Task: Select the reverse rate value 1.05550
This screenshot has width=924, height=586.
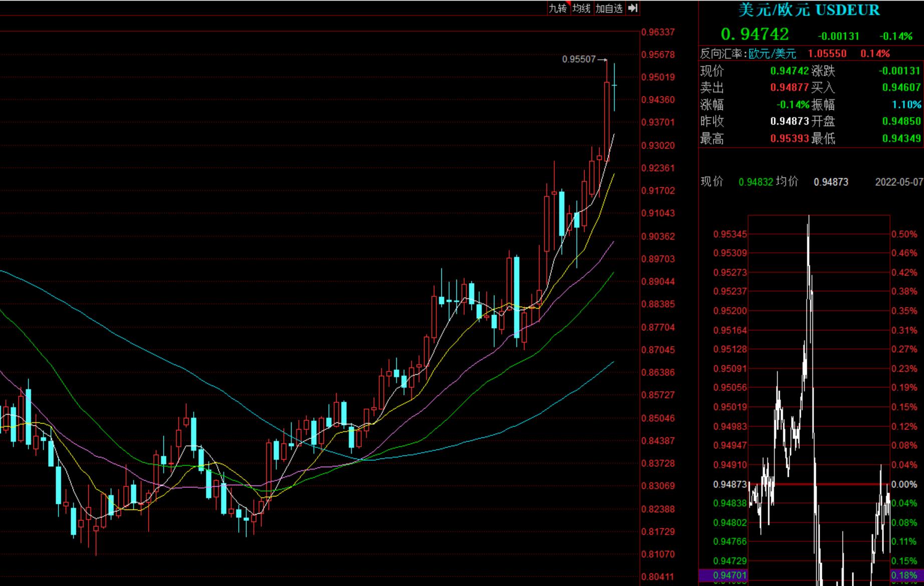Action: (x=827, y=54)
